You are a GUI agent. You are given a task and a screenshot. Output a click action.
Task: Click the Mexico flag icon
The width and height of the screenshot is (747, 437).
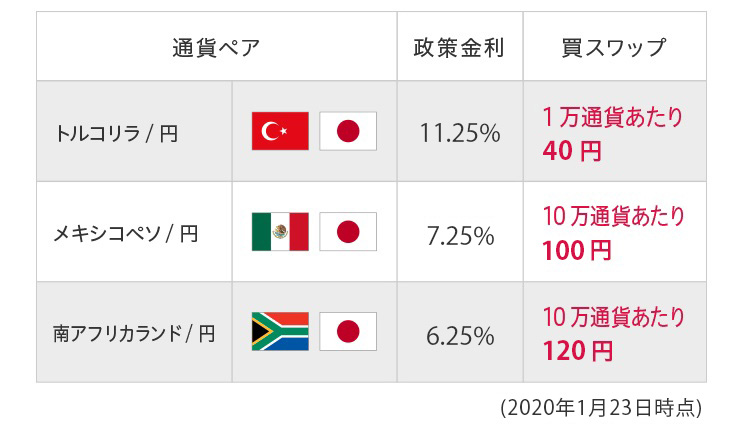pyautogui.click(x=280, y=232)
